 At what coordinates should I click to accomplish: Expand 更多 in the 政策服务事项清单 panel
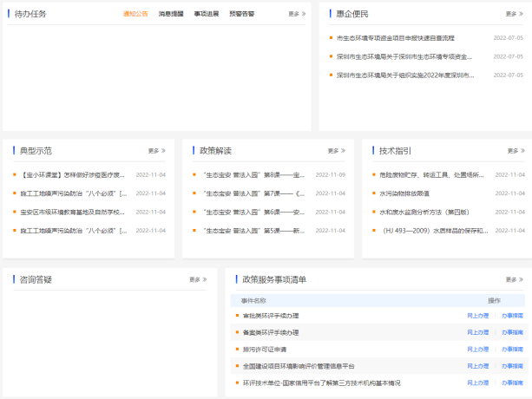(x=515, y=279)
